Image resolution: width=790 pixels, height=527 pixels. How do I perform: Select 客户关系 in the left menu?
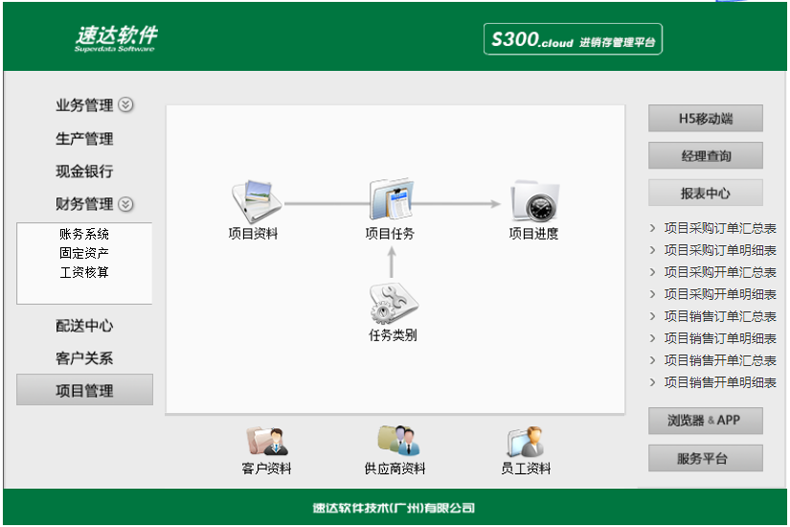click(x=84, y=358)
